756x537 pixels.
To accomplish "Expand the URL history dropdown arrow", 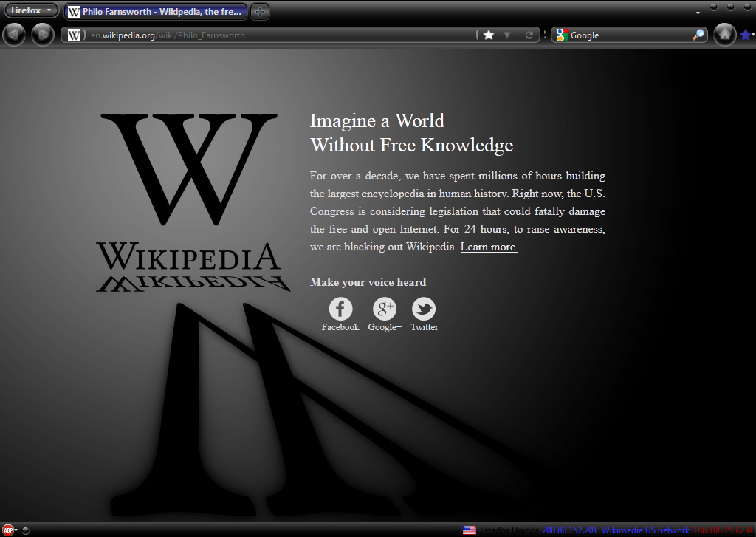I will (507, 35).
